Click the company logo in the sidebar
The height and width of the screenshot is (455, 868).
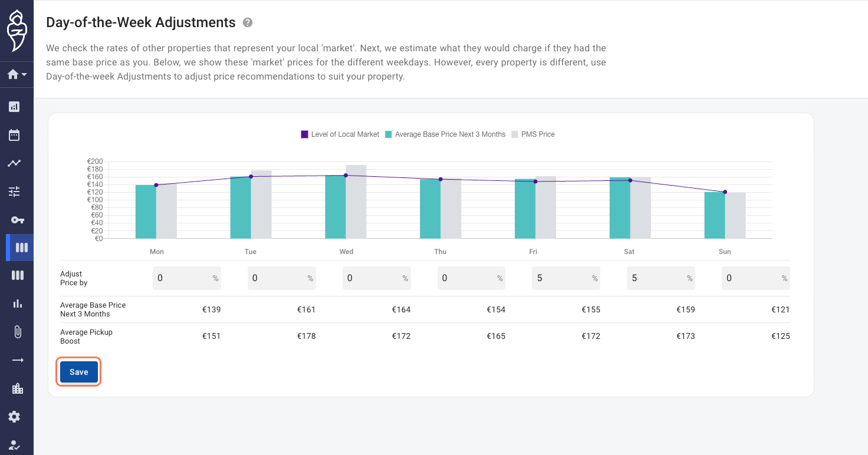click(17, 30)
